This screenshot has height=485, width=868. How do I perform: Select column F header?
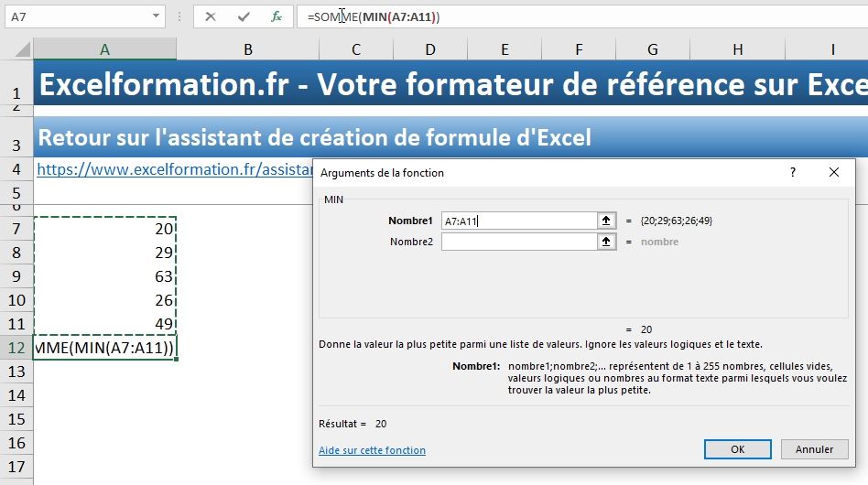(579, 49)
